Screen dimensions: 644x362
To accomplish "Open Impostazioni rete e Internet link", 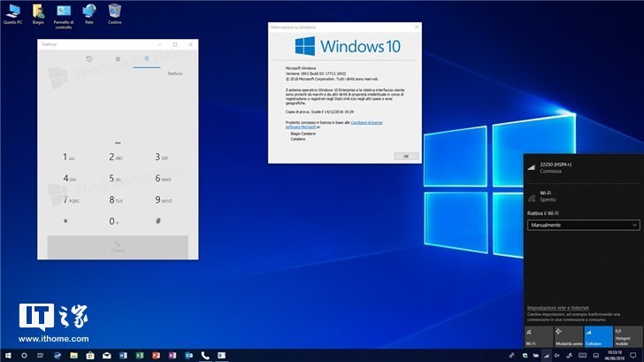I will (557, 308).
